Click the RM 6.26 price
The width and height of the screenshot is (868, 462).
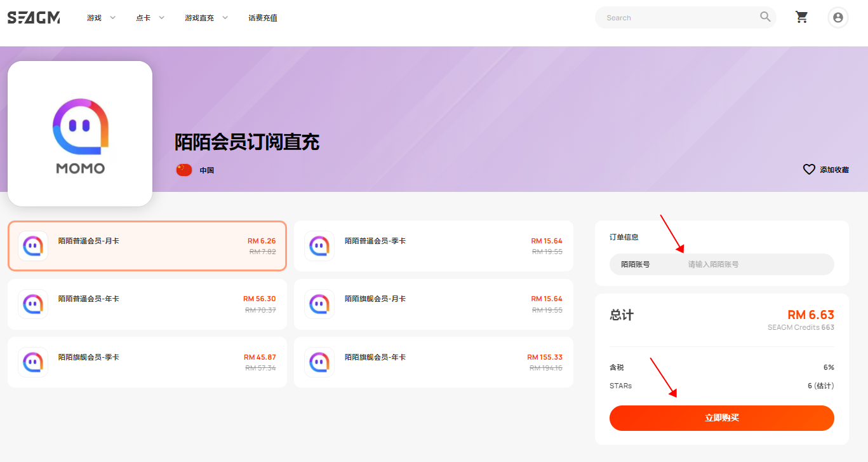[262, 241]
